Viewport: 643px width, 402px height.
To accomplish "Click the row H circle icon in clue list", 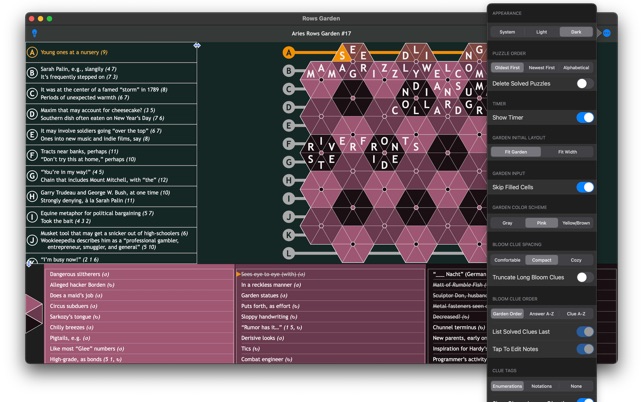I will pyautogui.click(x=33, y=196).
